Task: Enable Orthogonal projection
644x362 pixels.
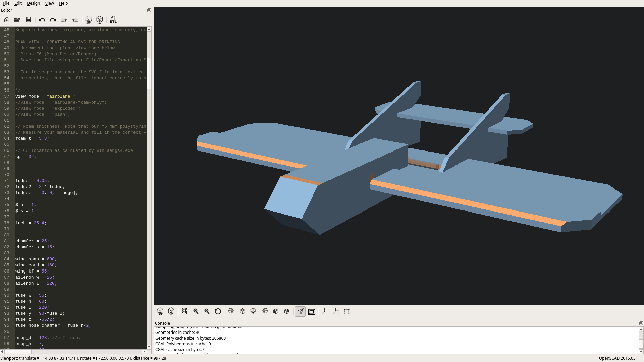Action: [312, 311]
